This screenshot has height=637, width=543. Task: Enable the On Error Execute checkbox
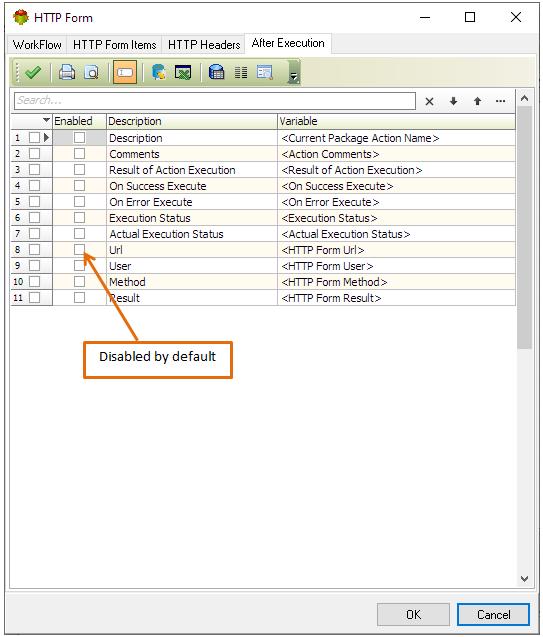(x=79, y=202)
